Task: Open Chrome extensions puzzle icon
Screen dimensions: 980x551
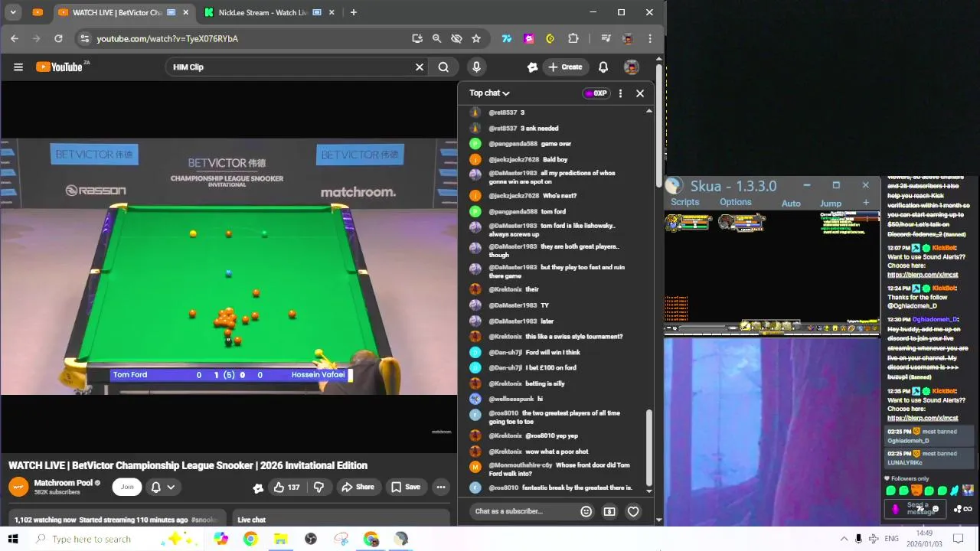Action: click(573, 38)
